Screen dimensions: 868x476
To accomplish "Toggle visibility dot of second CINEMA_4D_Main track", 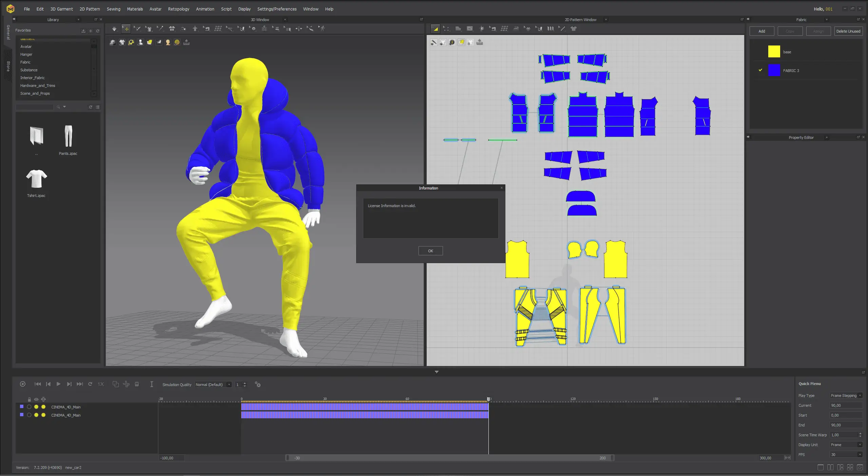I will click(x=36, y=415).
